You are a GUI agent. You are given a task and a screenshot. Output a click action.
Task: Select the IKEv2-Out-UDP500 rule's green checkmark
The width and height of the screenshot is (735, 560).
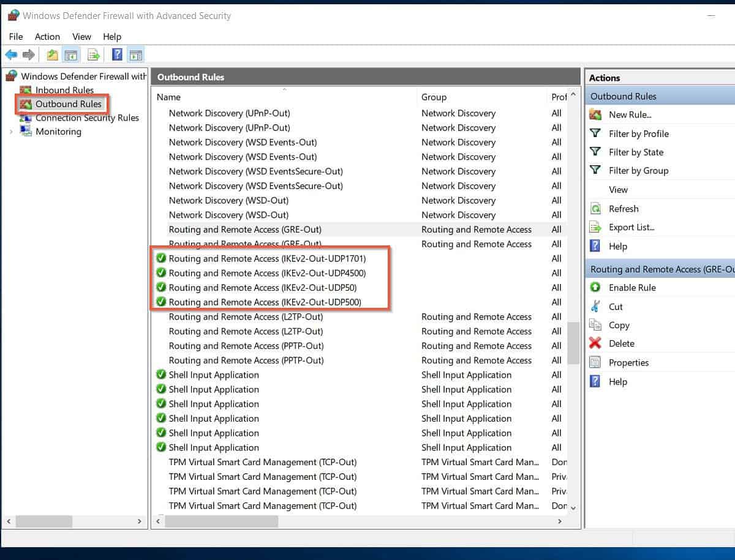[161, 302]
